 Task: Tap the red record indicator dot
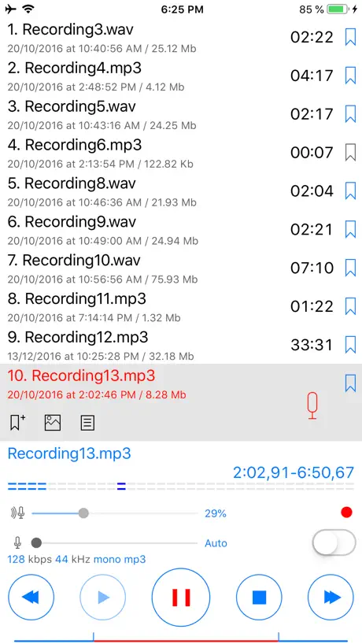click(x=346, y=513)
